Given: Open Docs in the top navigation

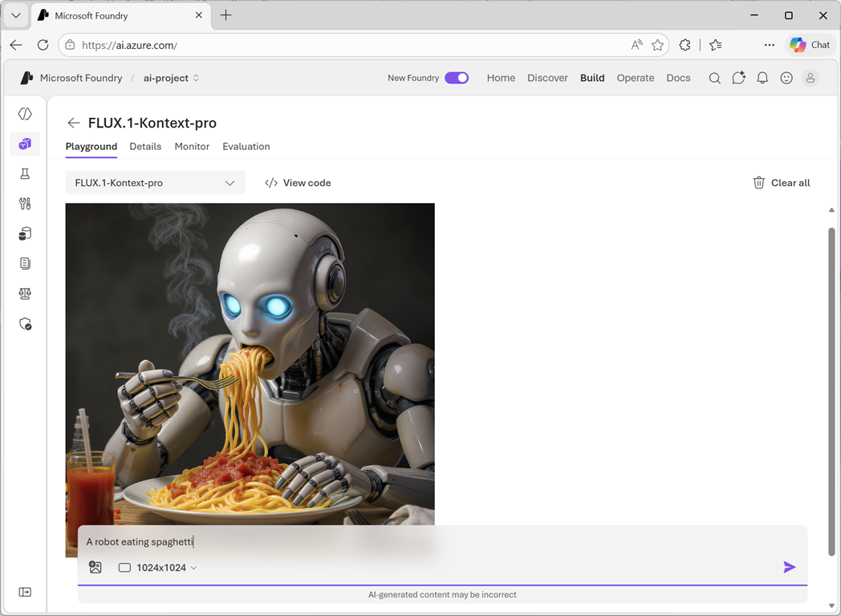Looking at the screenshot, I should (678, 79).
